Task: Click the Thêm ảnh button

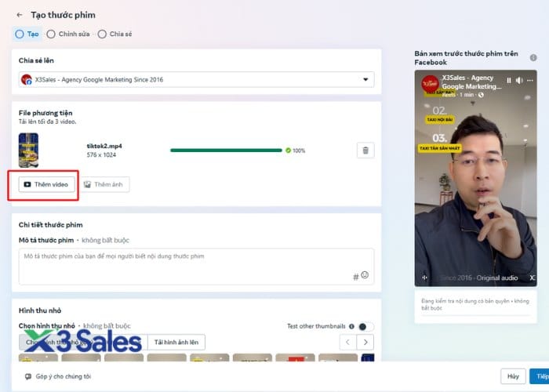Action: pos(104,184)
